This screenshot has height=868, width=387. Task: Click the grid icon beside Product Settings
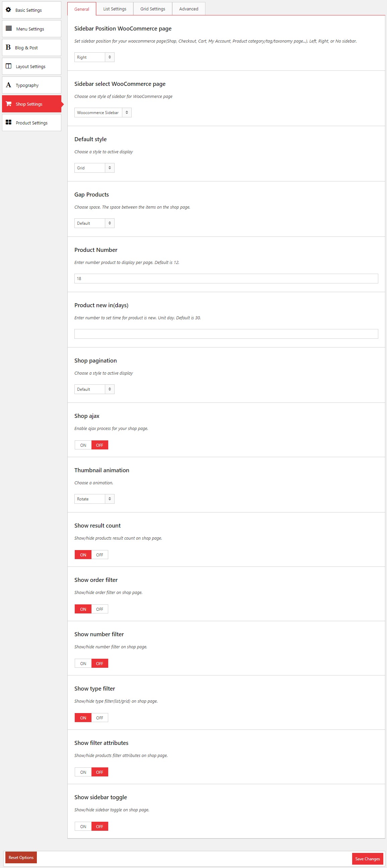tap(9, 122)
